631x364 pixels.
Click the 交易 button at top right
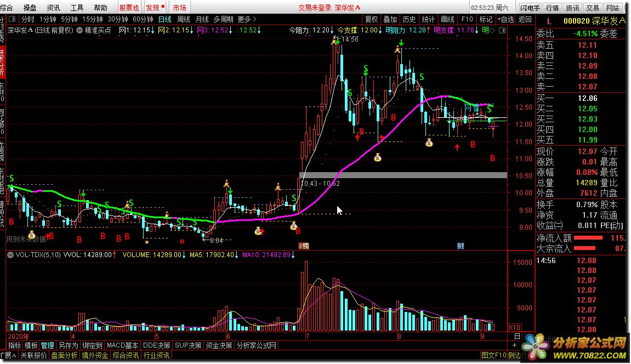pos(593,8)
